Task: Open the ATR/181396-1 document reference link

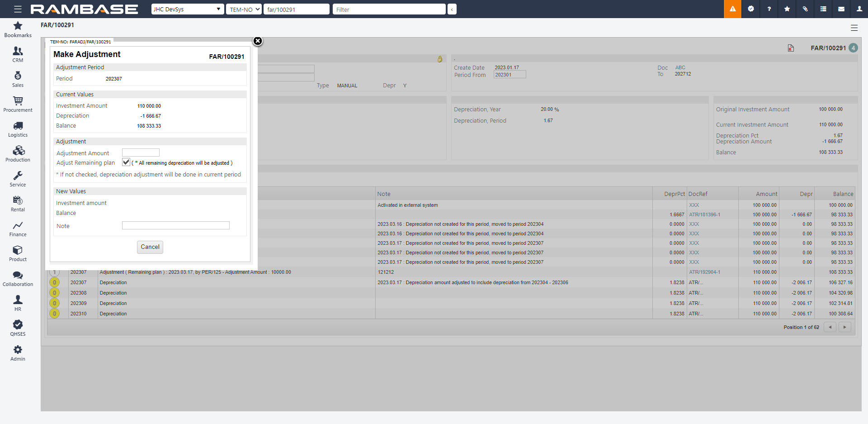Action: point(704,214)
